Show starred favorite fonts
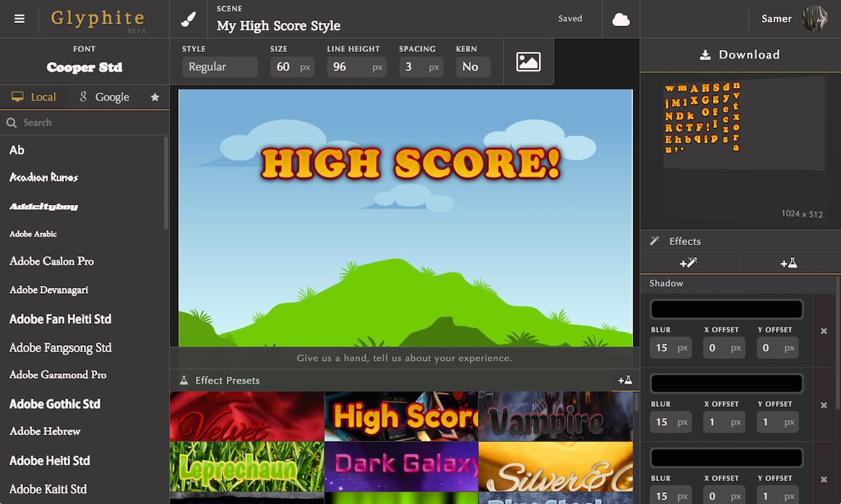 [155, 97]
